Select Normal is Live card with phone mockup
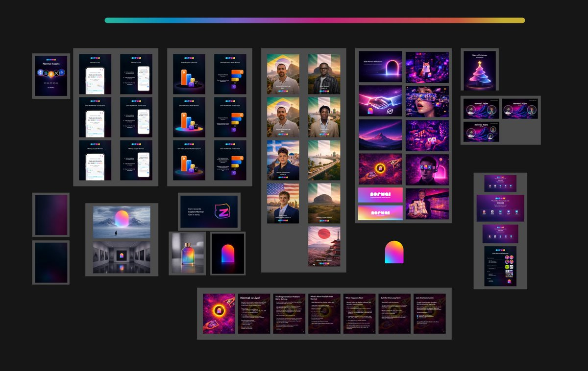The width and height of the screenshot is (588, 371). pyautogui.click(x=95, y=74)
